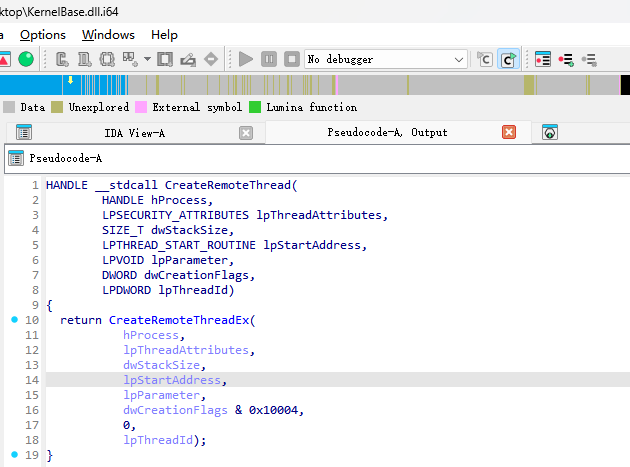
Task: Toggle the highlighted C arrow pseudocode icon
Action: click(x=508, y=59)
